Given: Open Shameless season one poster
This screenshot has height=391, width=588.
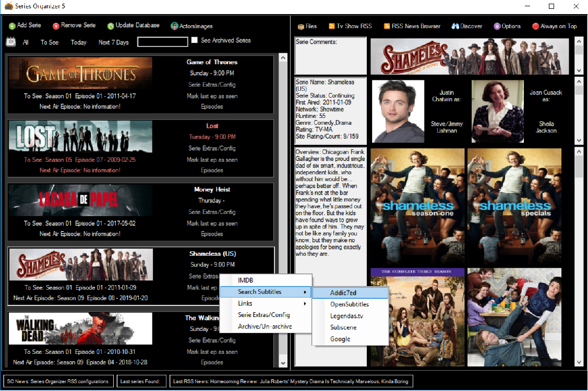Looking at the screenshot, I should click(417, 207).
